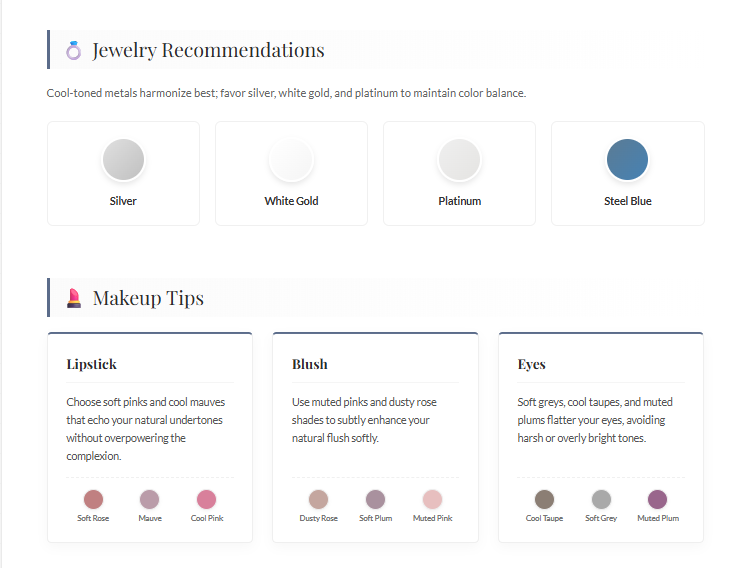The width and height of the screenshot is (748, 568).
Task: Pick the Cool Pink lipstick swatch
Action: (x=207, y=499)
